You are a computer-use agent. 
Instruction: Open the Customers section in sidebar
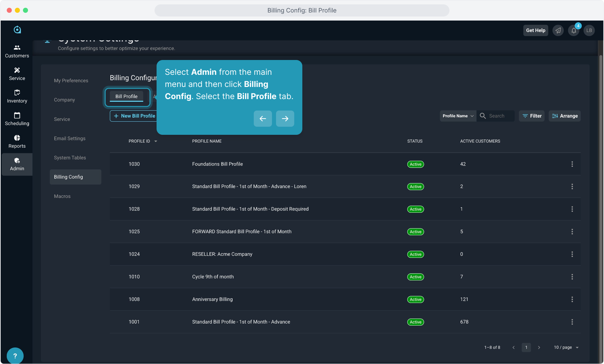click(17, 51)
